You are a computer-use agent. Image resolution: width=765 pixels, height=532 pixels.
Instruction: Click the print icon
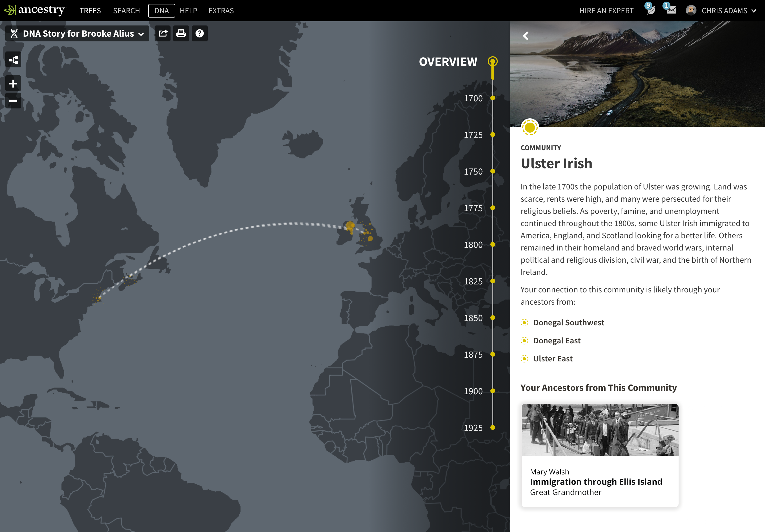(x=181, y=33)
